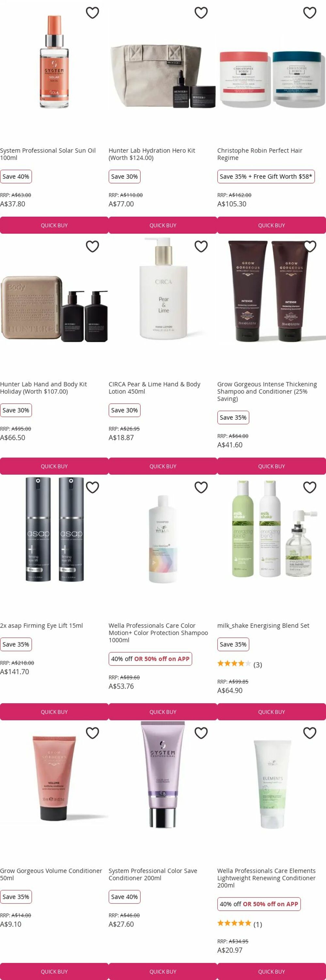
Task: Click Save 35% + Free Gift Worth $58 badge
Action: 266,176
